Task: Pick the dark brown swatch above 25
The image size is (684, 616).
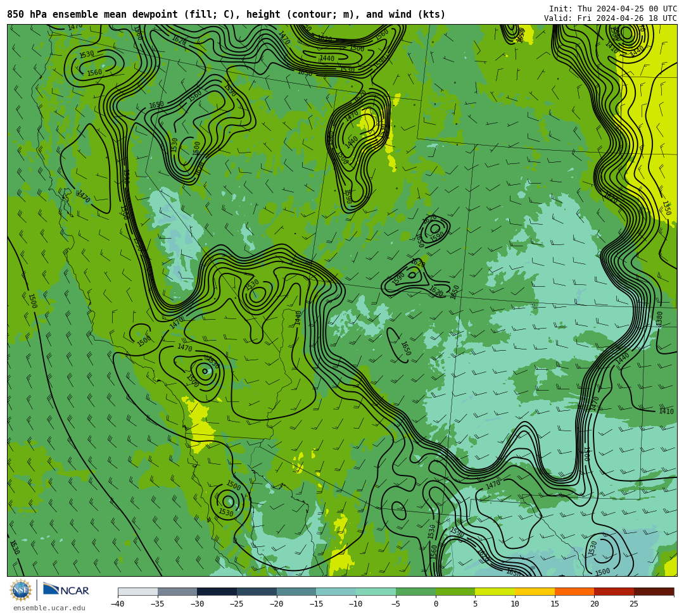Action: tap(654, 591)
